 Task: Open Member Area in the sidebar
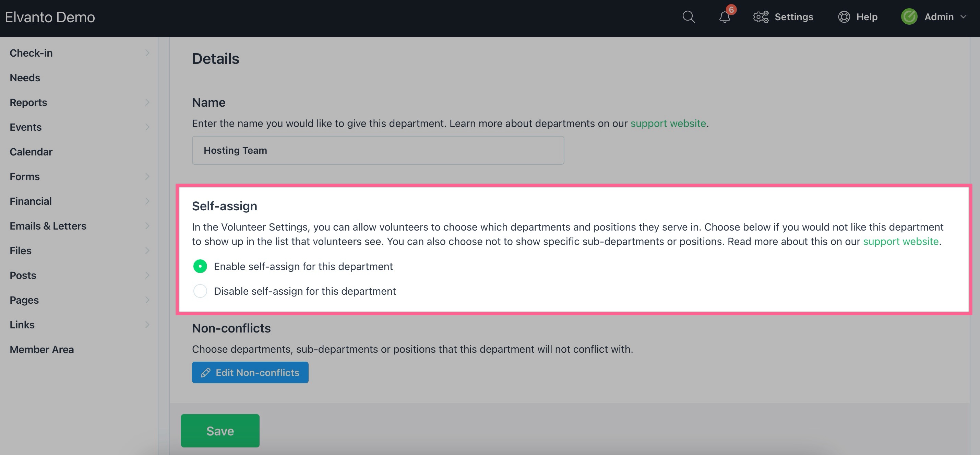(42, 350)
